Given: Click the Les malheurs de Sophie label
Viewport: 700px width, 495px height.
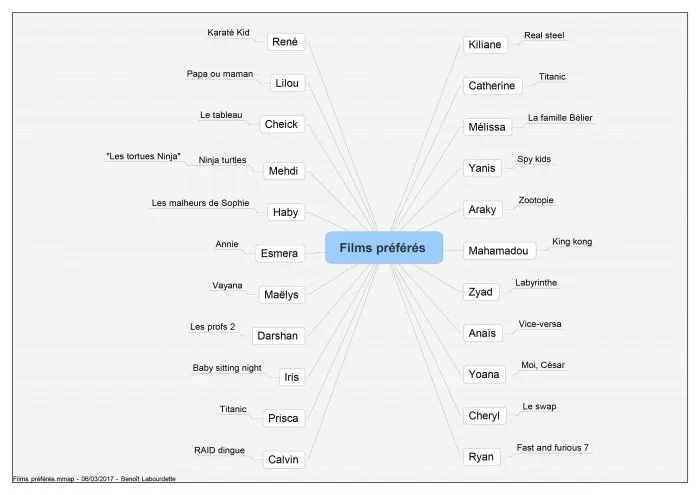Looking at the screenshot, I should pos(200,203).
